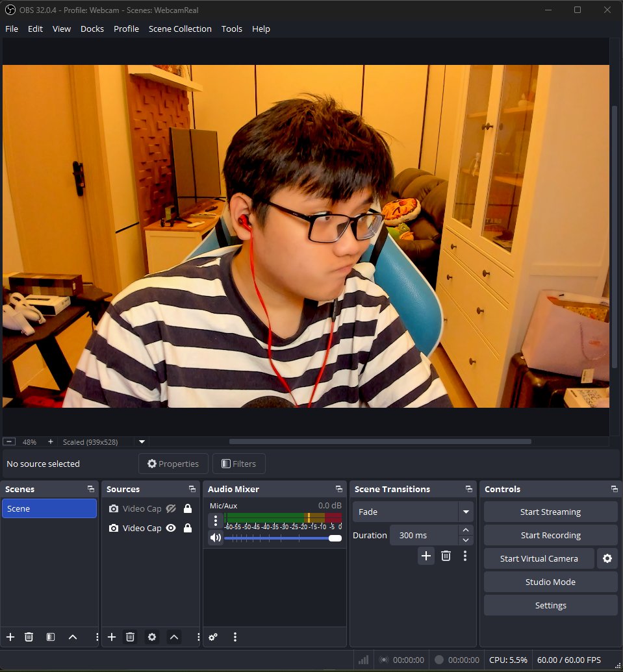Open the Scene Collection menu
Image resolution: width=623 pixels, height=672 pixels.
(180, 29)
